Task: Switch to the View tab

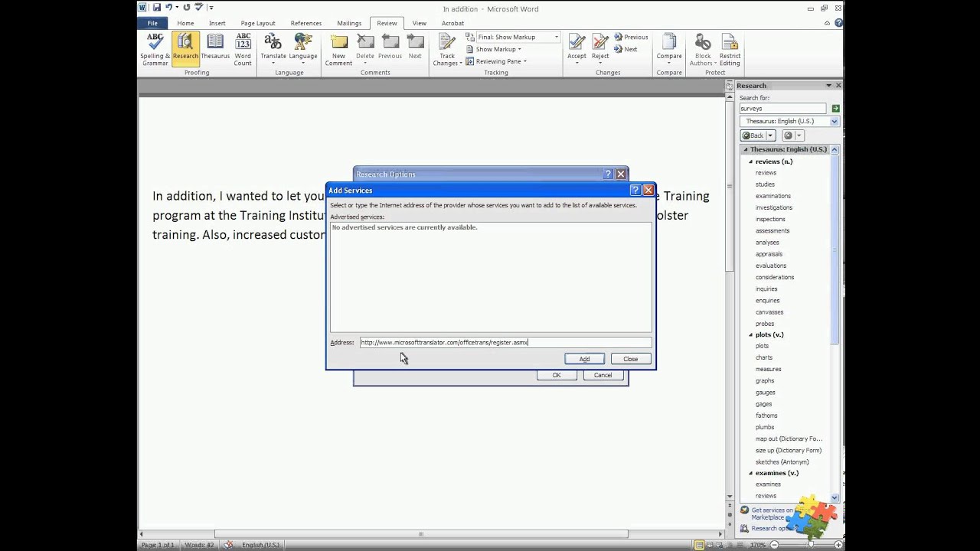Action: tap(420, 23)
